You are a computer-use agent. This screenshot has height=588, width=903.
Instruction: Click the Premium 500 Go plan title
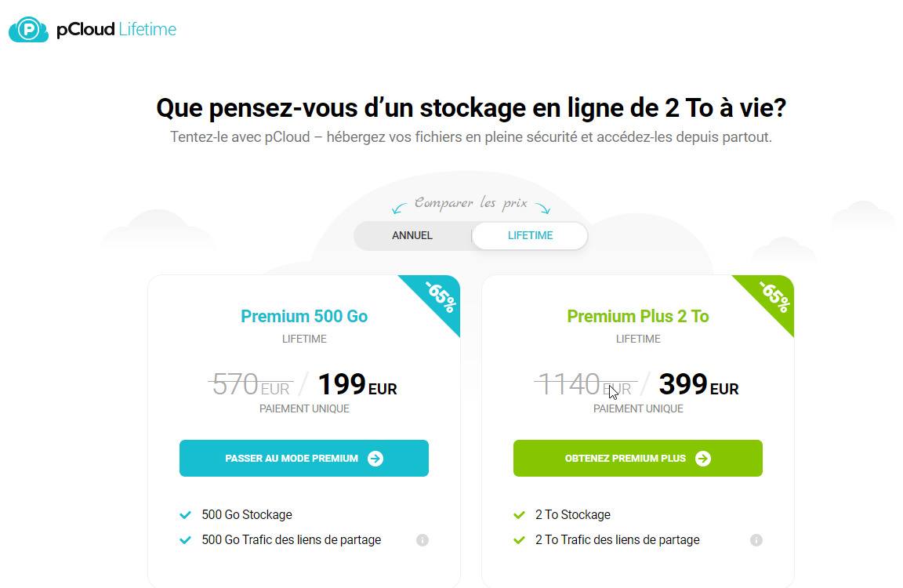[304, 317]
